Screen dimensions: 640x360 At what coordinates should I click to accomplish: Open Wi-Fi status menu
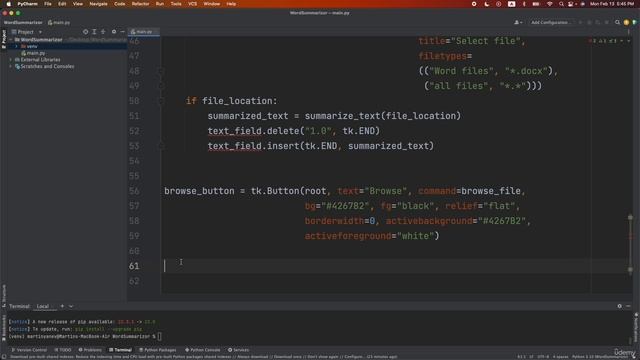tap(549, 4)
